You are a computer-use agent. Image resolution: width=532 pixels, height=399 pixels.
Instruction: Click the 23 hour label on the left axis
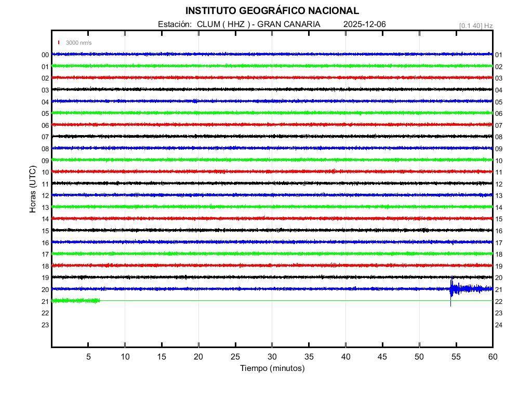45,325
